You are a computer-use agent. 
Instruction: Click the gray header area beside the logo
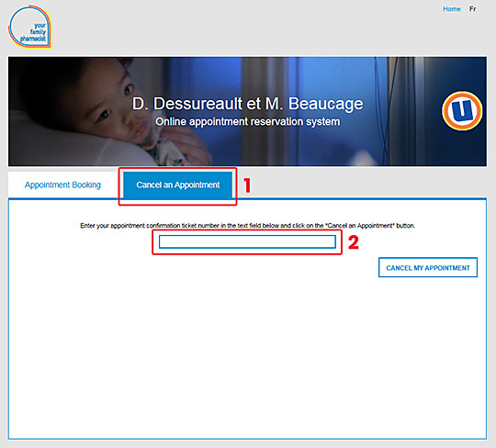247,28
